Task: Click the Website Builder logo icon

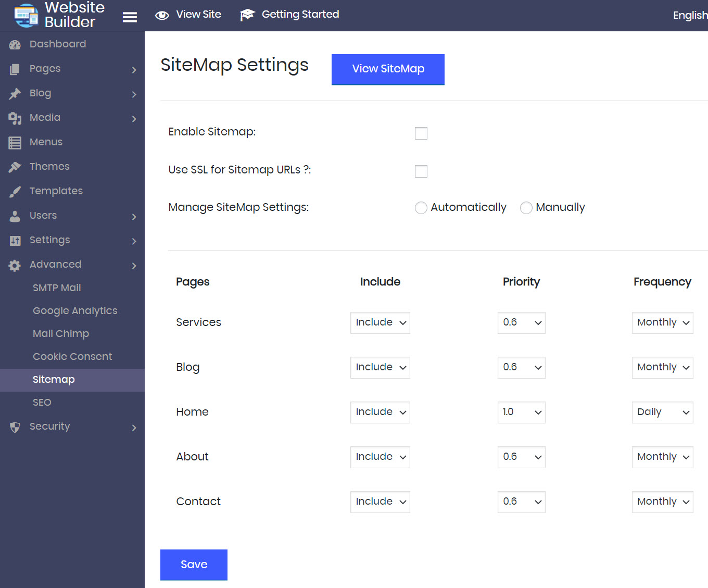Action: 26,16
